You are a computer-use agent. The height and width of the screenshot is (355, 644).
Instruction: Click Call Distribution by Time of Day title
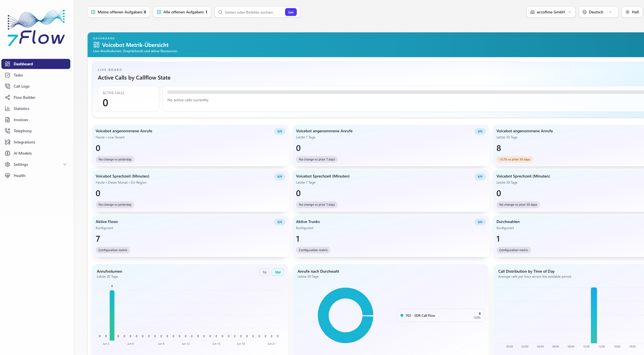(526, 271)
